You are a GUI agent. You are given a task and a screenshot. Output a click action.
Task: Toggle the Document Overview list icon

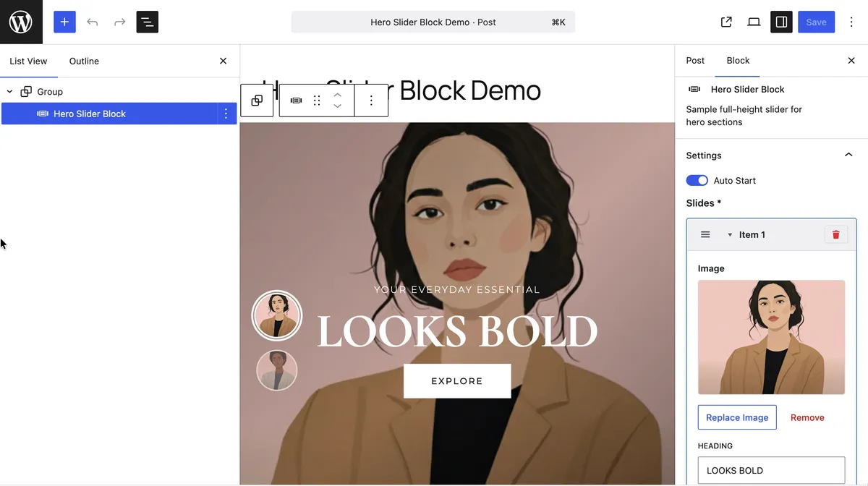(x=147, y=22)
